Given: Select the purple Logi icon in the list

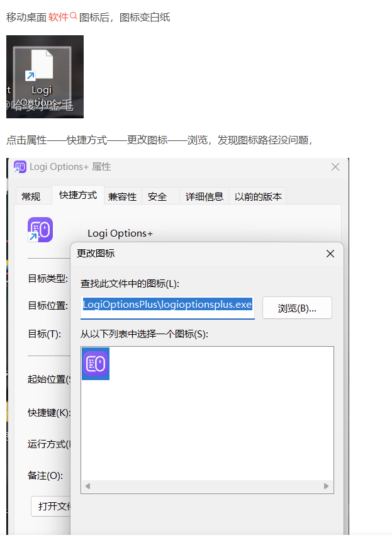Looking at the screenshot, I should (x=96, y=364).
